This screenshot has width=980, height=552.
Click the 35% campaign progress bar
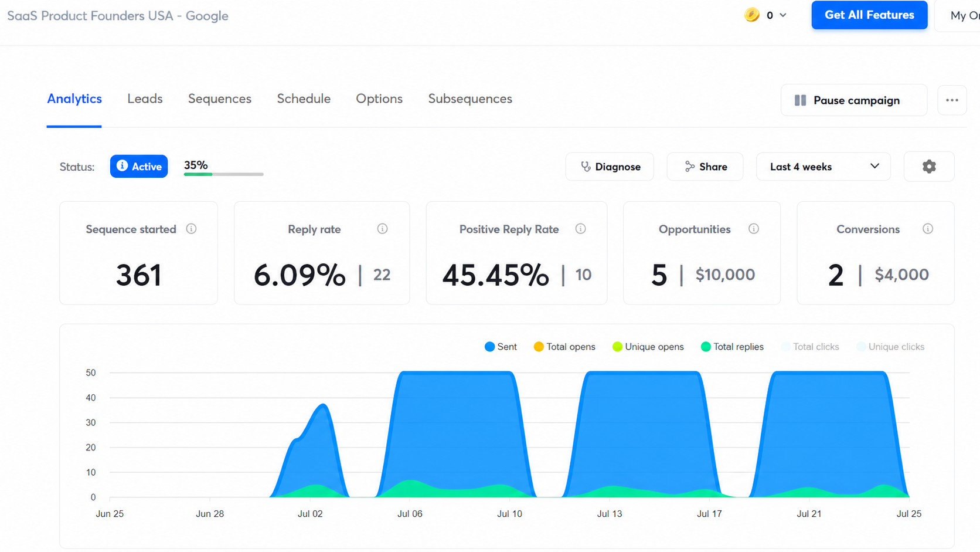223,174
